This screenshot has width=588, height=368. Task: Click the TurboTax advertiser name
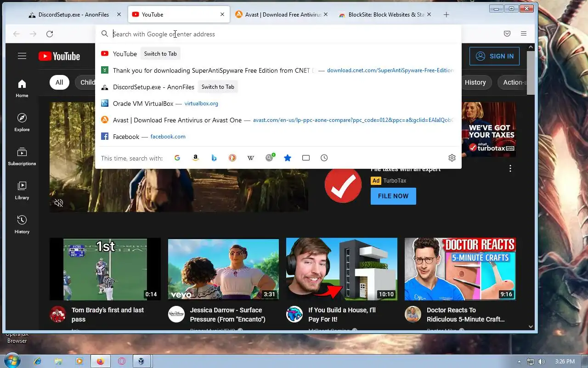(395, 181)
